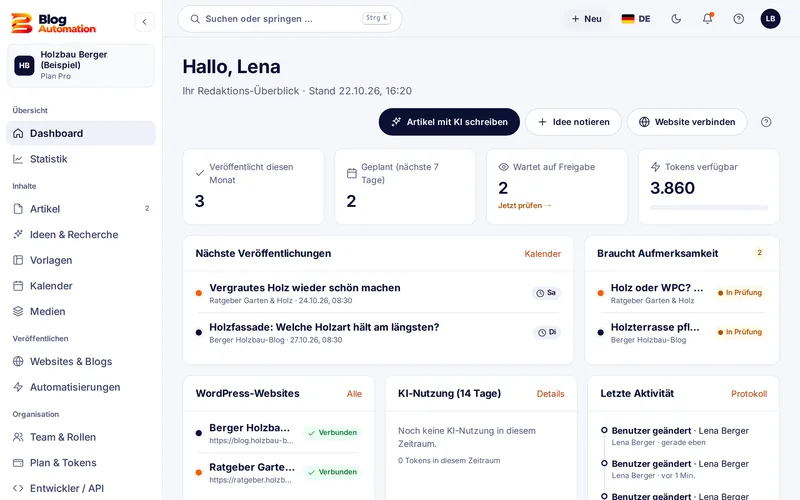This screenshot has width=800, height=500.
Task: Click the 'gerade eben' activity entry
Action: (x=684, y=436)
